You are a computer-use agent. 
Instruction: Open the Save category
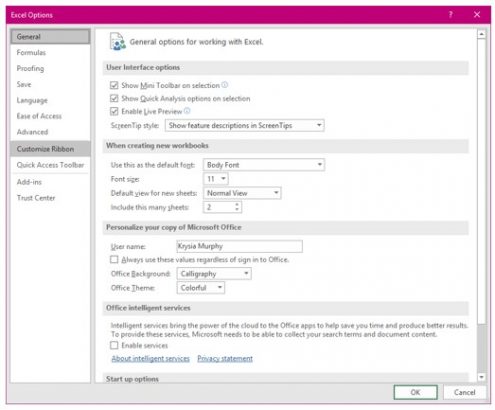(x=50, y=84)
